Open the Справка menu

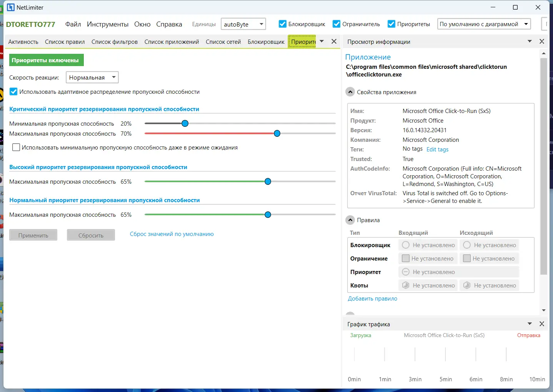point(169,24)
